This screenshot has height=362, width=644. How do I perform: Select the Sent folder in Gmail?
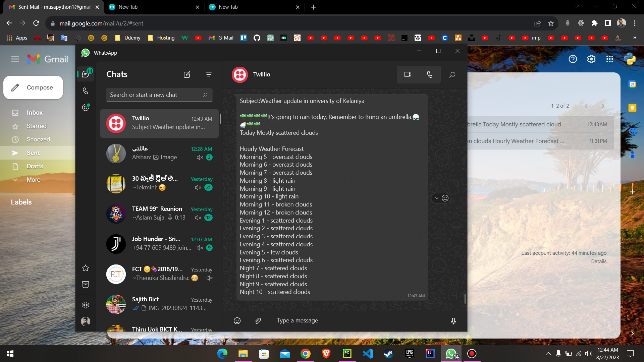(33, 153)
